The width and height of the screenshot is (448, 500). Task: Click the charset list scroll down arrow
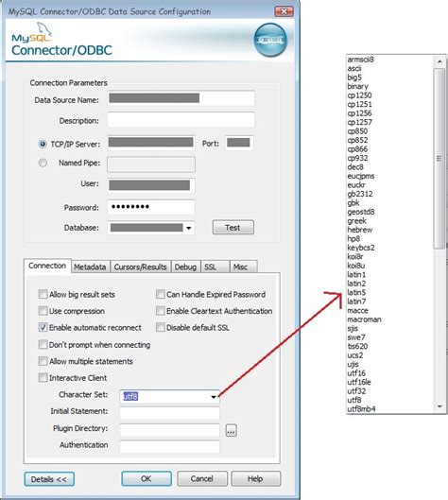pyautogui.click(x=439, y=406)
